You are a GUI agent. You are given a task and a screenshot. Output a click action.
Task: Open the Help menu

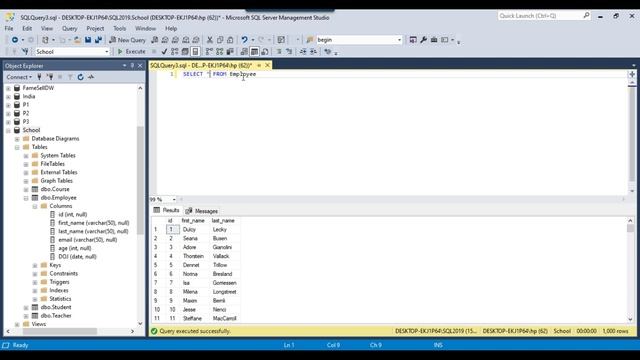171,29
